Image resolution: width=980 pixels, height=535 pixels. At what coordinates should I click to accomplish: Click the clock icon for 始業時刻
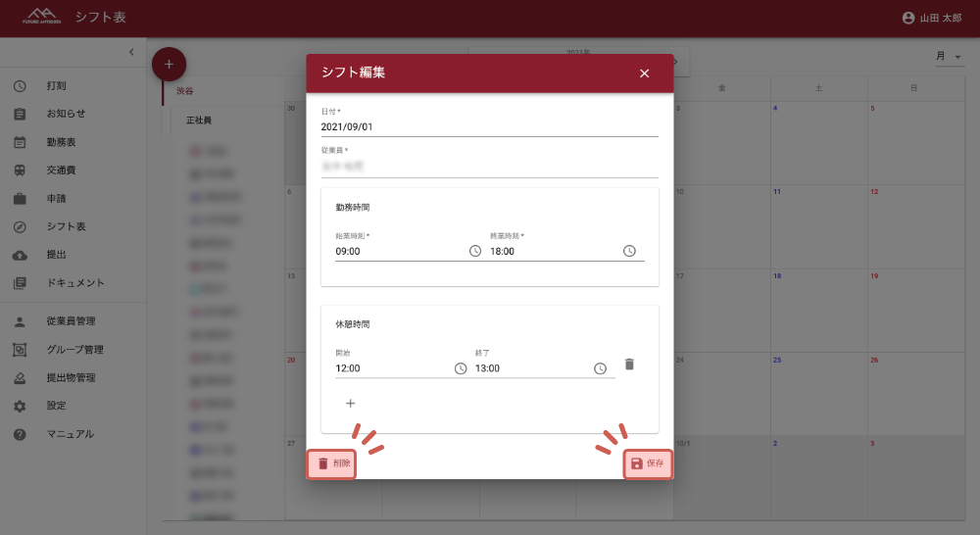pos(475,251)
